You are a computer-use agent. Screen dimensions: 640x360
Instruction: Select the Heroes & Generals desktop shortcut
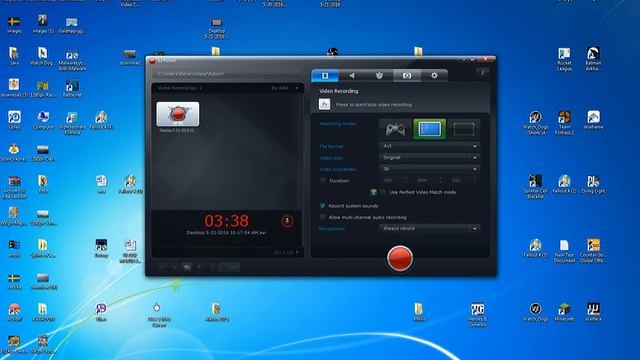[x=477, y=315]
